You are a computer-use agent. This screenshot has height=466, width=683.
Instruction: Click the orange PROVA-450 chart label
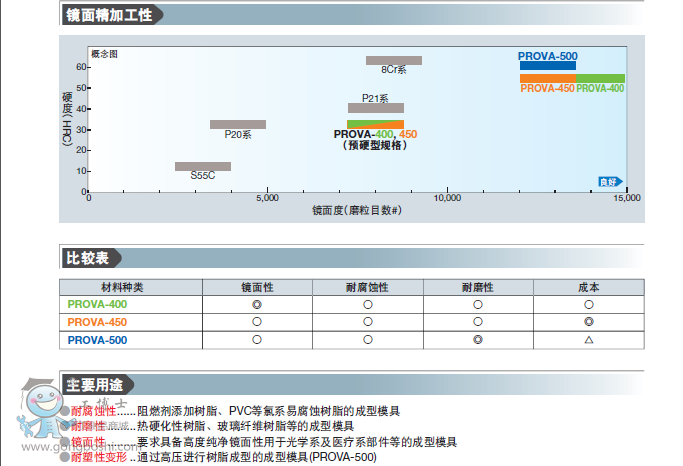(x=547, y=88)
